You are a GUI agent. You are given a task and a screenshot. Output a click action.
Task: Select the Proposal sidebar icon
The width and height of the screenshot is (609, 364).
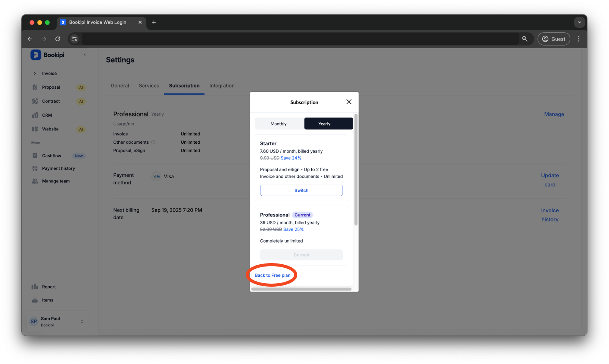35,87
